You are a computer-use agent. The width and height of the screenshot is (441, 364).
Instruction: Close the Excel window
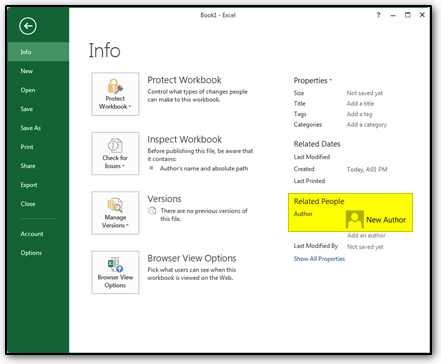(x=422, y=15)
